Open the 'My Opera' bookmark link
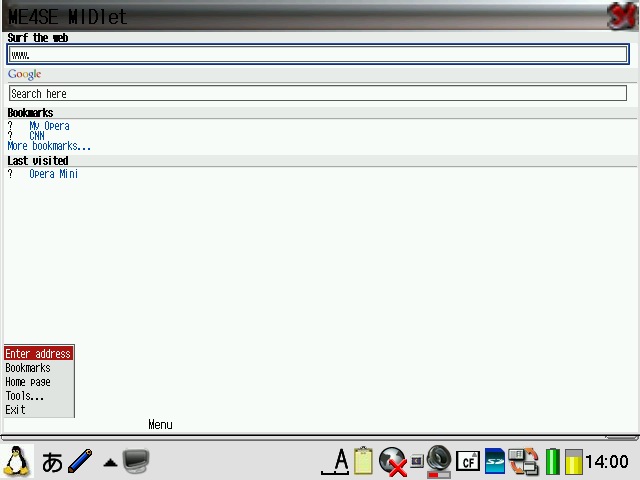The height and width of the screenshot is (480, 640). tap(49, 126)
